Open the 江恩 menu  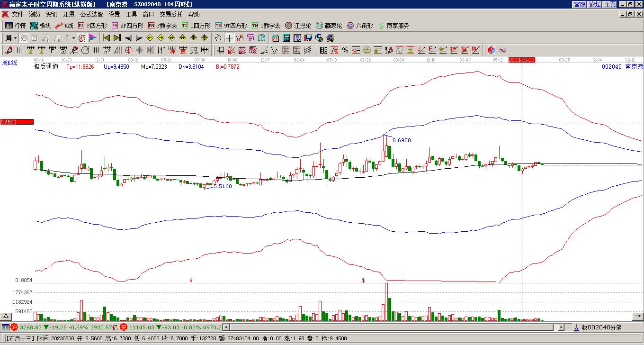[69, 15]
